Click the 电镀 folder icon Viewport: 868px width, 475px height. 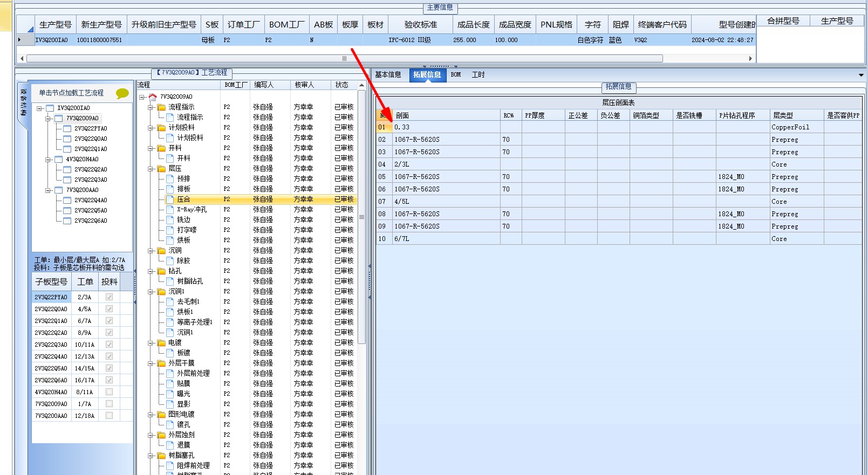[161, 343]
